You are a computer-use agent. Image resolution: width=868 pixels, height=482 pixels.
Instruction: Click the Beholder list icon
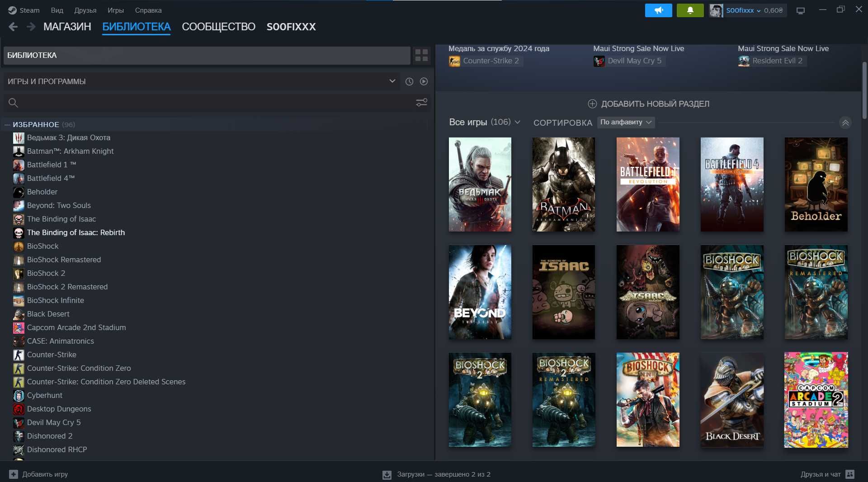click(19, 192)
